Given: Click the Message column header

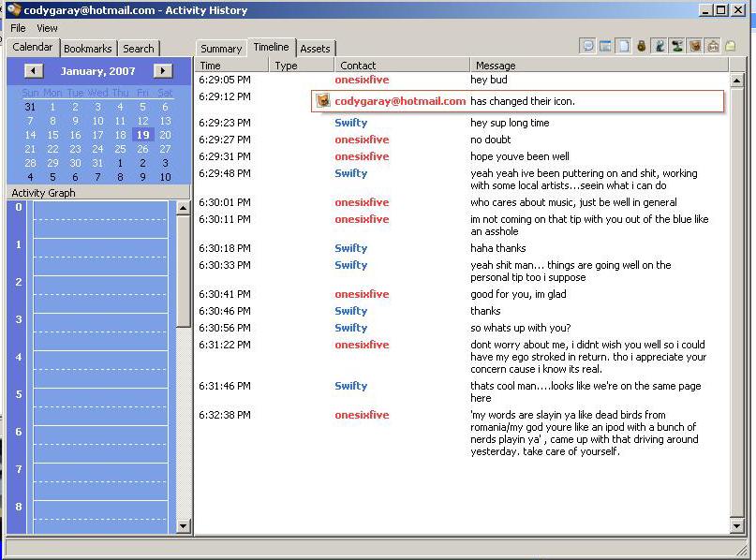Looking at the screenshot, I should click(x=600, y=65).
